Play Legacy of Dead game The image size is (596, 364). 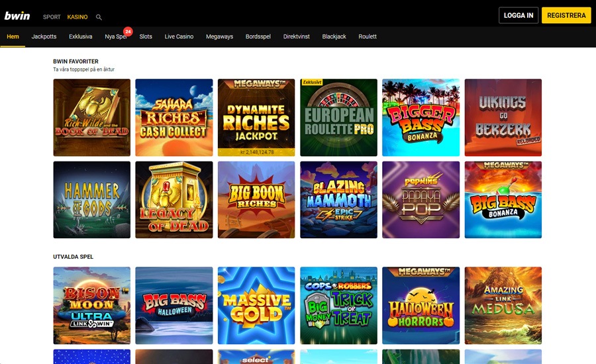coord(174,200)
